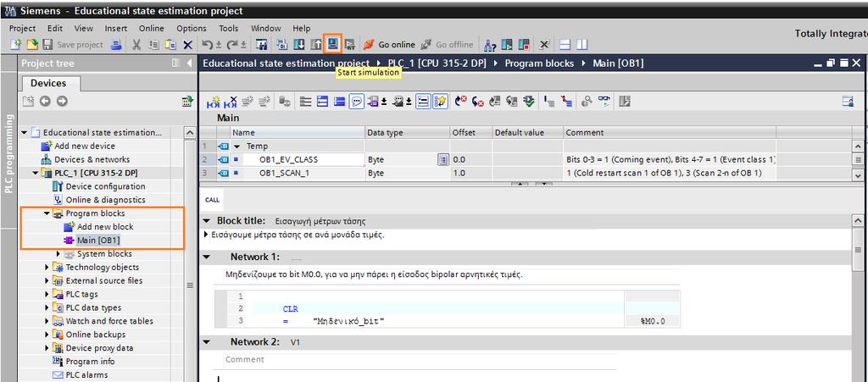Toggle monitoring glasses icon

coord(604,101)
